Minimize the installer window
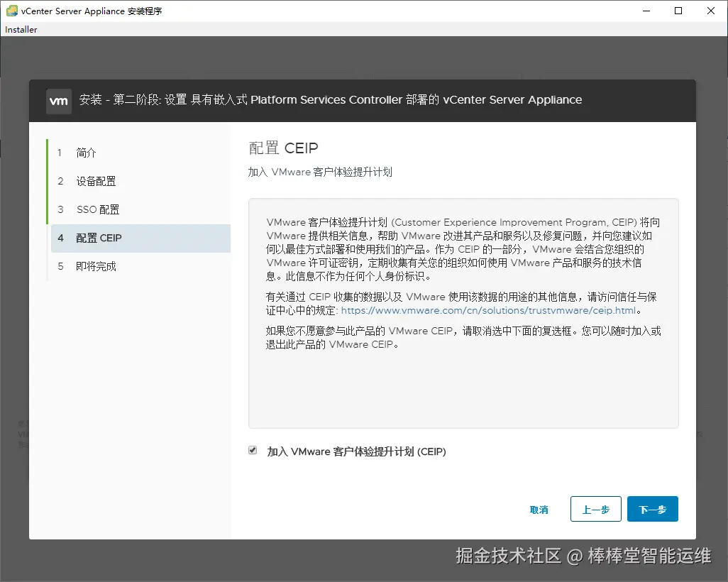This screenshot has width=728, height=582. [646, 11]
